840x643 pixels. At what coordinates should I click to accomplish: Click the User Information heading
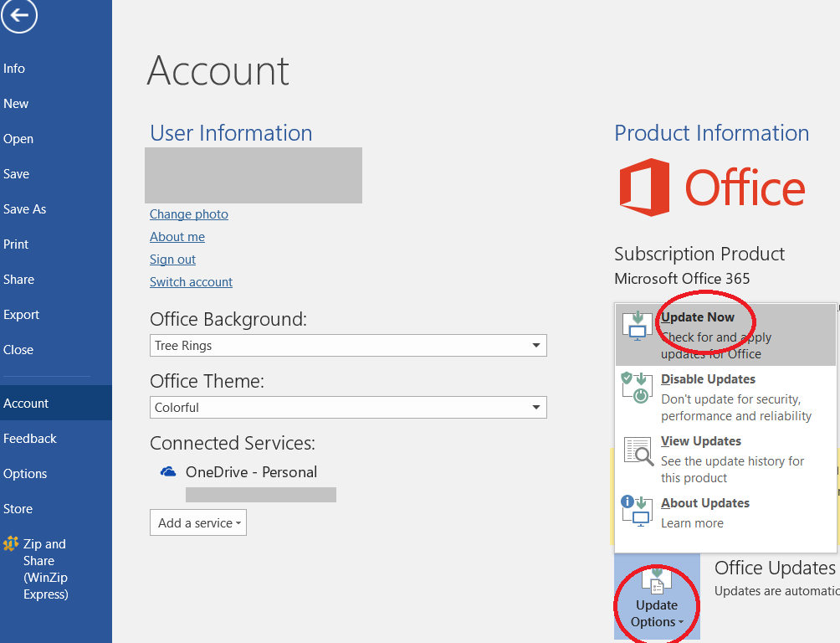pos(231,132)
